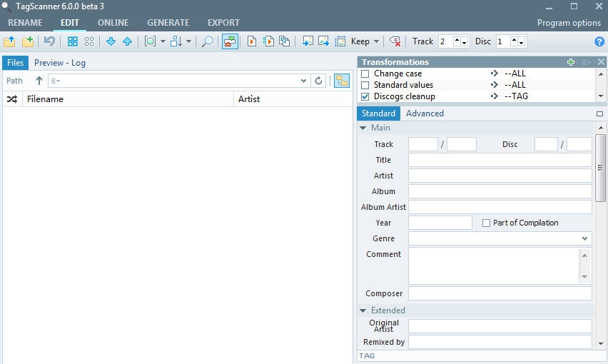The image size is (608, 364).
Task: Open the selection icon dropdown arrow
Action: coord(163,41)
